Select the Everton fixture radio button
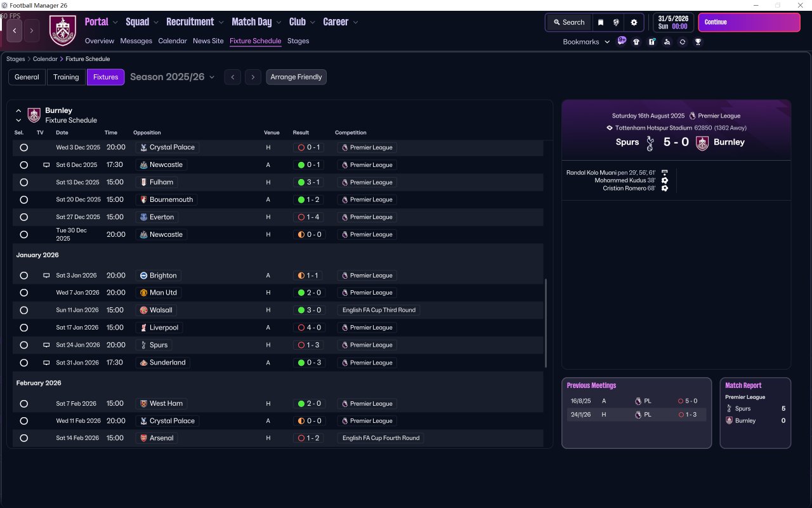Image resolution: width=812 pixels, height=508 pixels. [x=24, y=217]
